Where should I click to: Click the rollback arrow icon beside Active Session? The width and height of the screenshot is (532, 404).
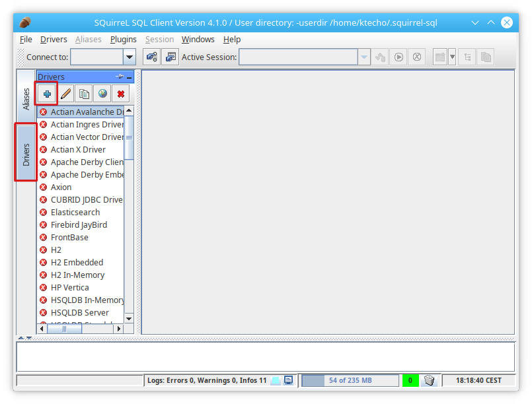pos(381,57)
